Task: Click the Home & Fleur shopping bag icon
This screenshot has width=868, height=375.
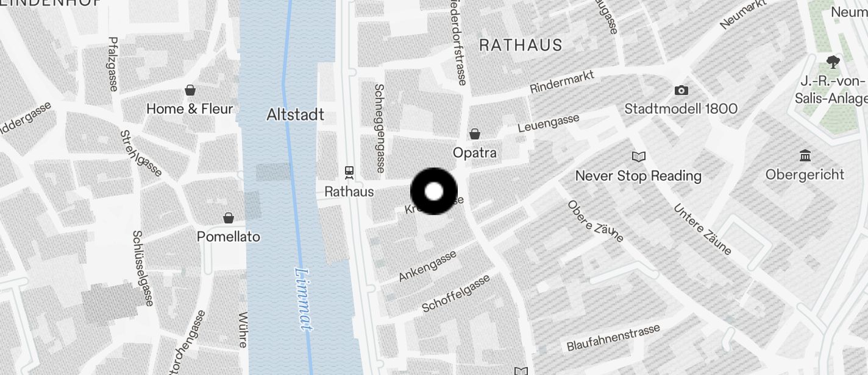Action: click(190, 91)
